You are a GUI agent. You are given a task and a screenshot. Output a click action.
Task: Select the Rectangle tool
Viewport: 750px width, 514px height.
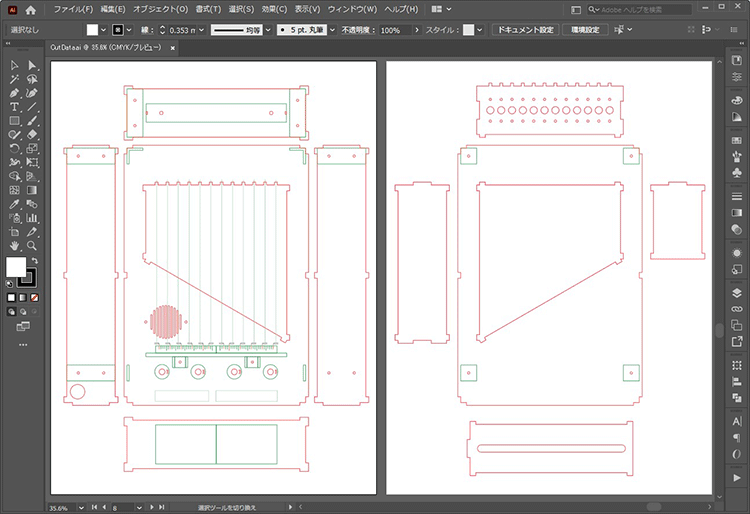(15, 120)
